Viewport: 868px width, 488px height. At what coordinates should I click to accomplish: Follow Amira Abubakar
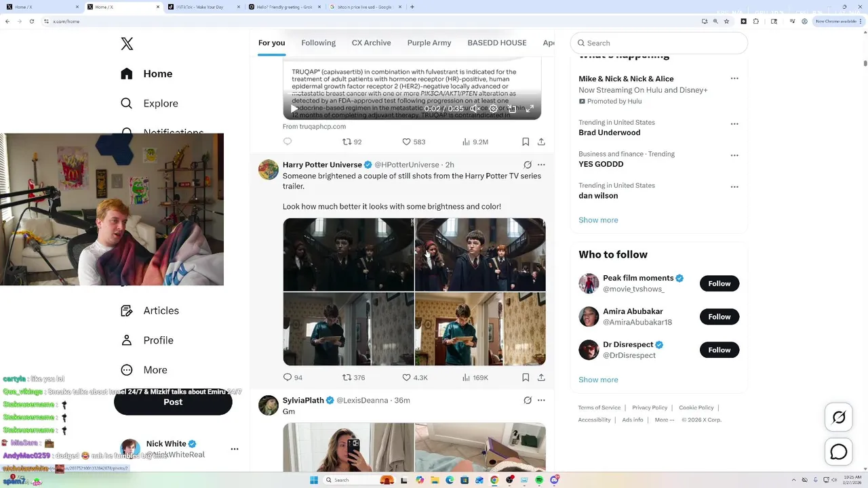[719, 317]
